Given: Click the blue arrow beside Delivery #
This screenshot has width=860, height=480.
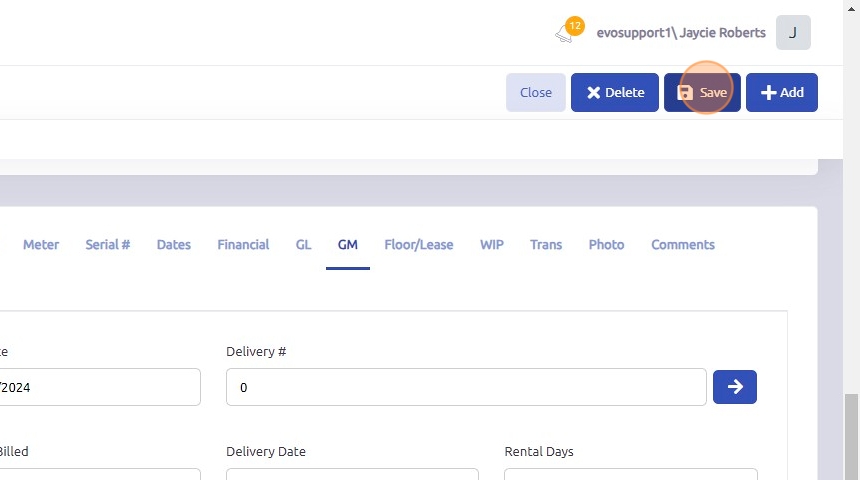Looking at the screenshot, I should pos(735,387).
